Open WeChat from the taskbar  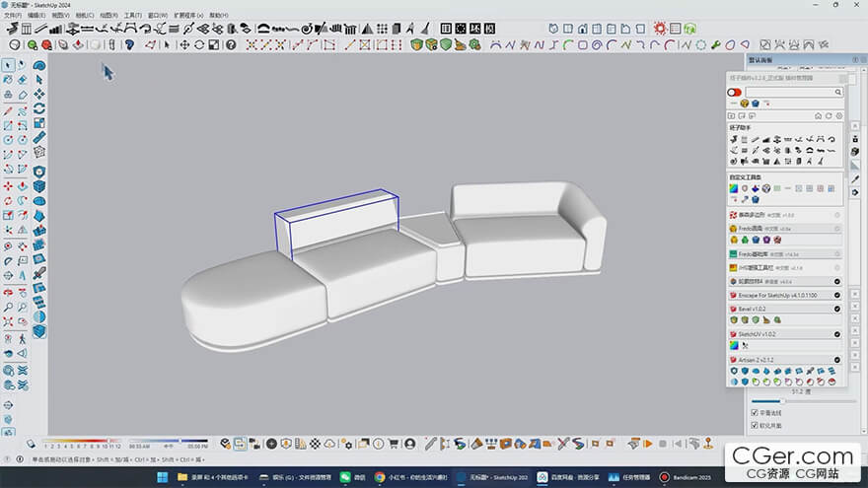click(353, 477)
